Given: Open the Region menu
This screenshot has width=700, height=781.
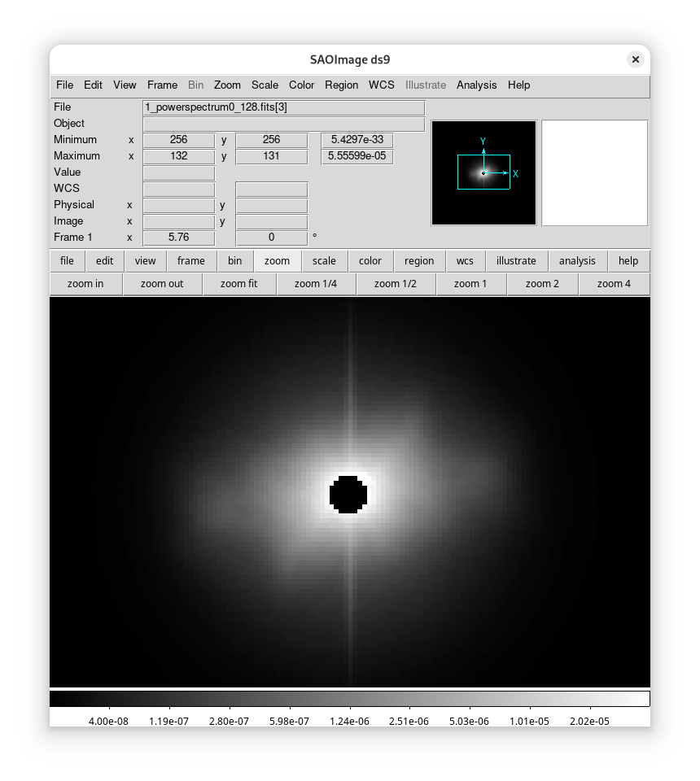Looking at the screenshot, I should pos(341,85).
